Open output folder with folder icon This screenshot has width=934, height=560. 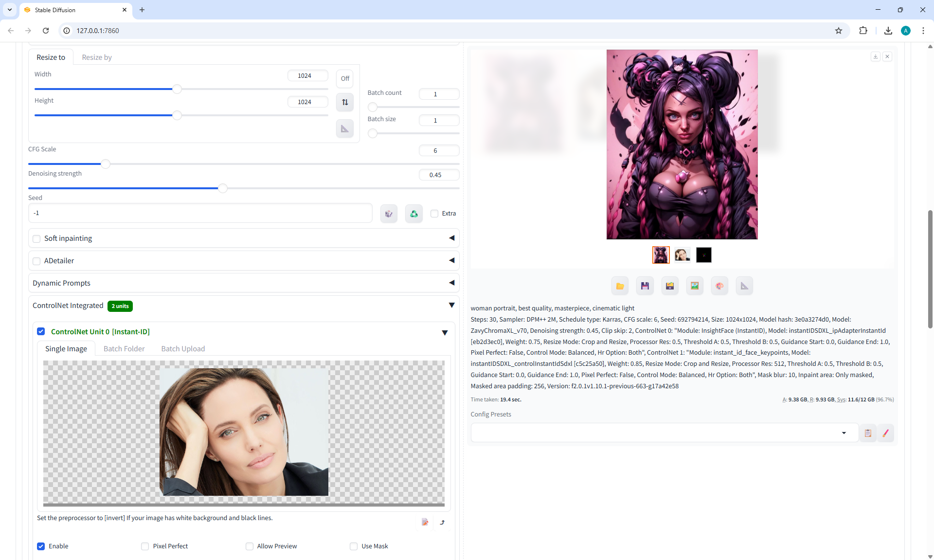click(x=620, y=286)
